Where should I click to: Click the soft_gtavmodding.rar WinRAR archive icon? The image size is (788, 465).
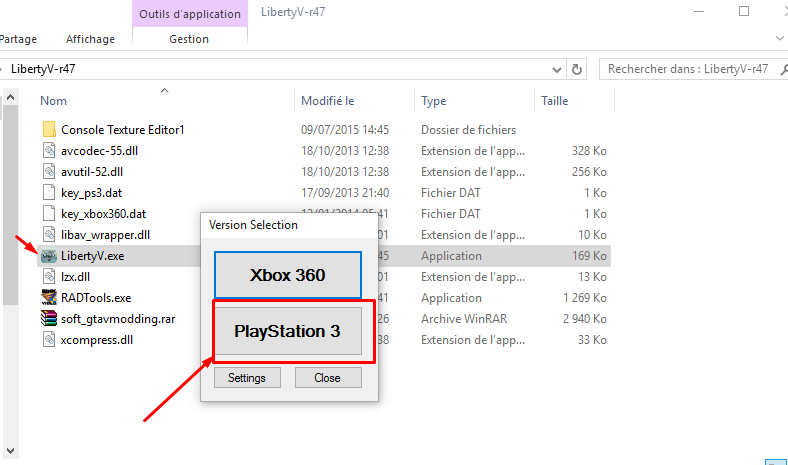tap(49, 319)
